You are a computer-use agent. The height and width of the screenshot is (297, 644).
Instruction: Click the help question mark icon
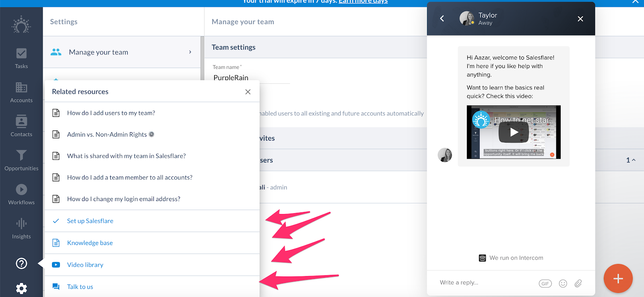click(21, 264)
